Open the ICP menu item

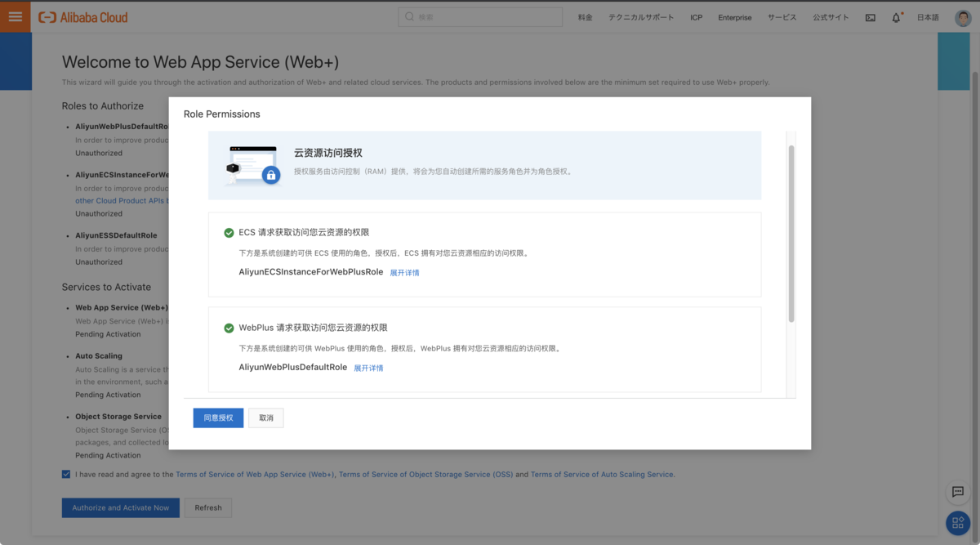click(x=696, y=17)
